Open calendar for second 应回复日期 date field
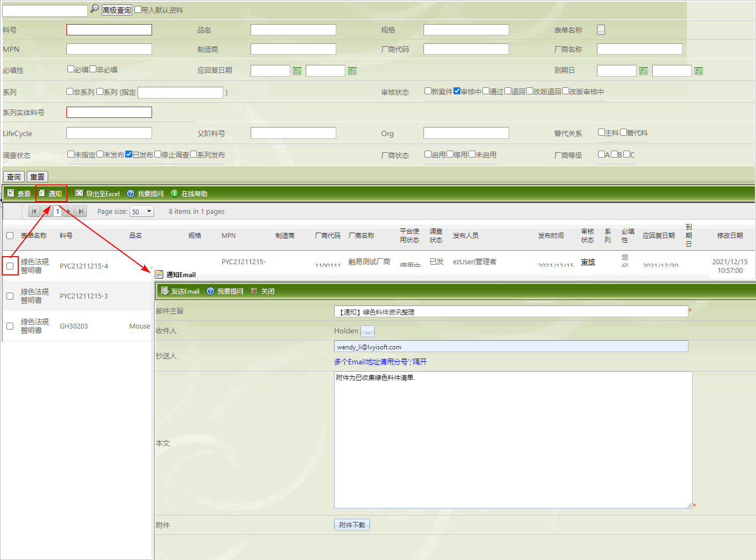Image resolution: width=756 pixels, height=560 pixels. (x=352, y=71)
